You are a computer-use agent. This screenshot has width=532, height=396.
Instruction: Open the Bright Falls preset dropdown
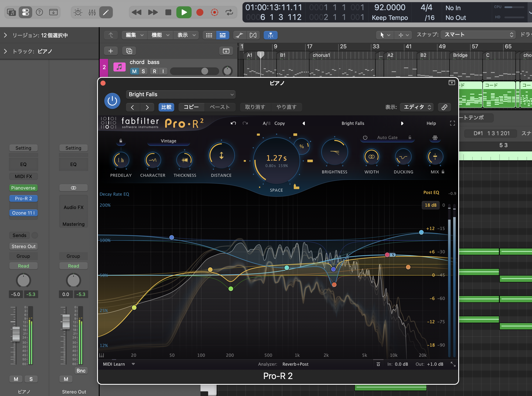[181, 95]
